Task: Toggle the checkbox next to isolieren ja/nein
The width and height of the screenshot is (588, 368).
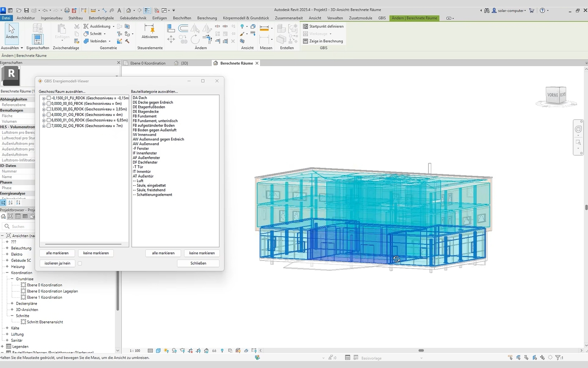Action: click(x=80, y=263)
